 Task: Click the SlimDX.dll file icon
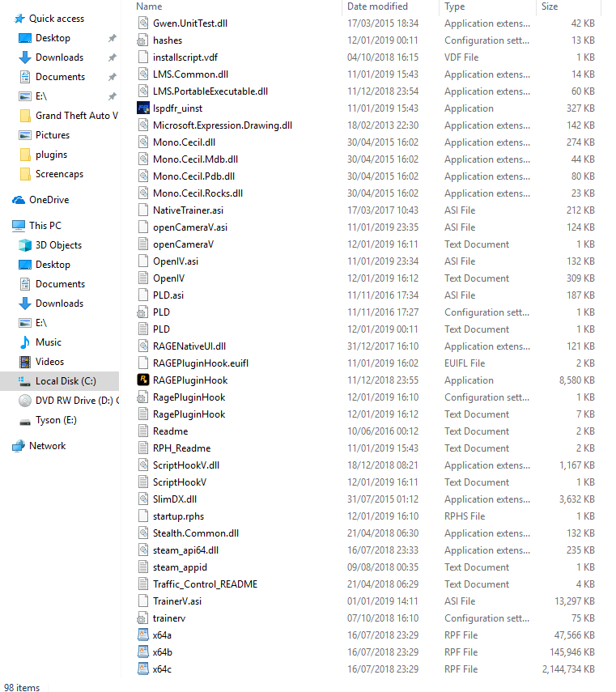point(143,499)
